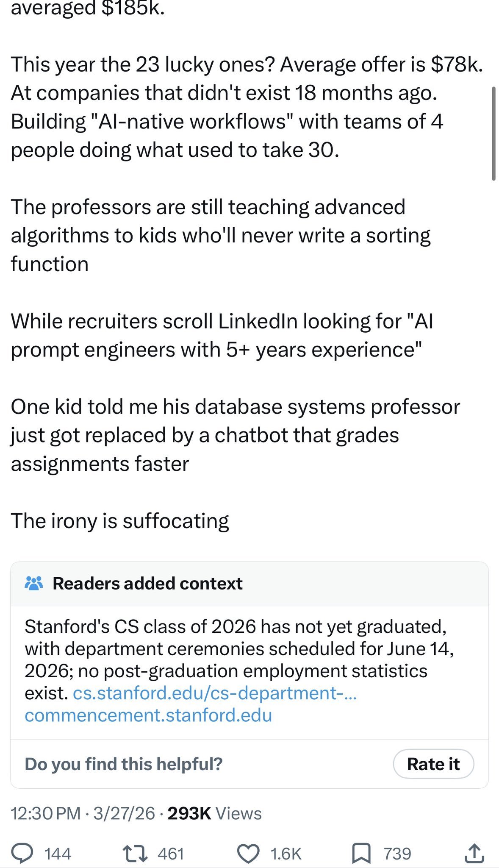Click the 12:30 PM timestamp
The height and width of the screenshot is (868, 499).
45,813
